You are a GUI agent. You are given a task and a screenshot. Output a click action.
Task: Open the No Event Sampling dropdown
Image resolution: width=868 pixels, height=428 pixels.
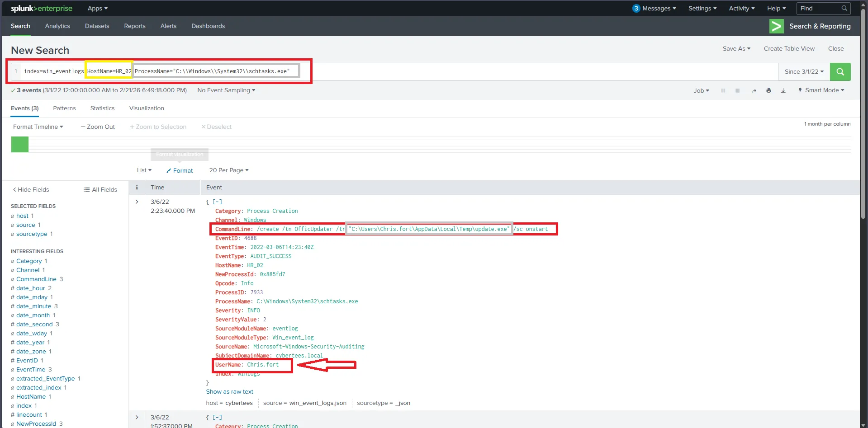click(226, 90)
